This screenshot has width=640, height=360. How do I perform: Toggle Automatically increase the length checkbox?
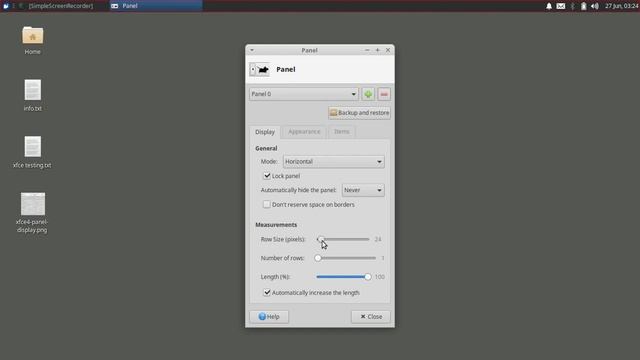pos(267,293)
